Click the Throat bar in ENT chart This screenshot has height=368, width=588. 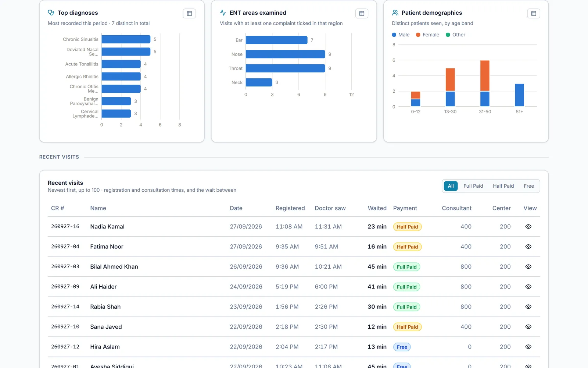pyautogui.click(x=285, y=68)
